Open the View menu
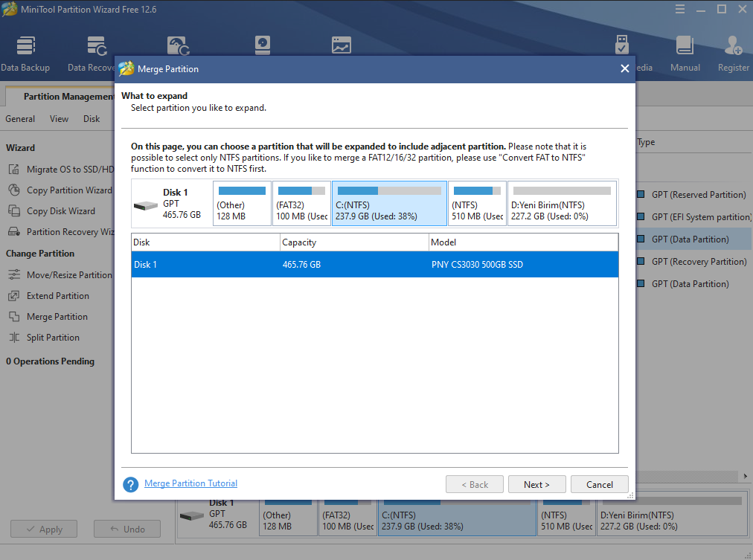The height and width of the screenshot is (560, 753). 59,118
